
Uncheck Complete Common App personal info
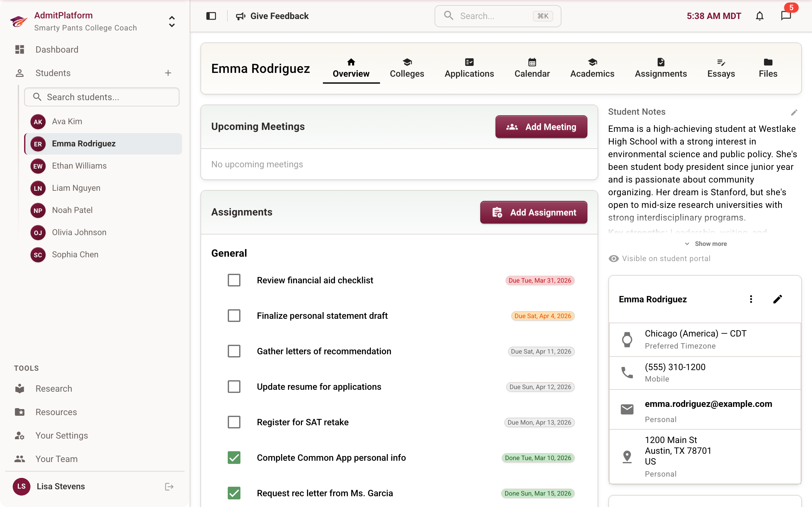pyautogui.click(x=234, y=457)
